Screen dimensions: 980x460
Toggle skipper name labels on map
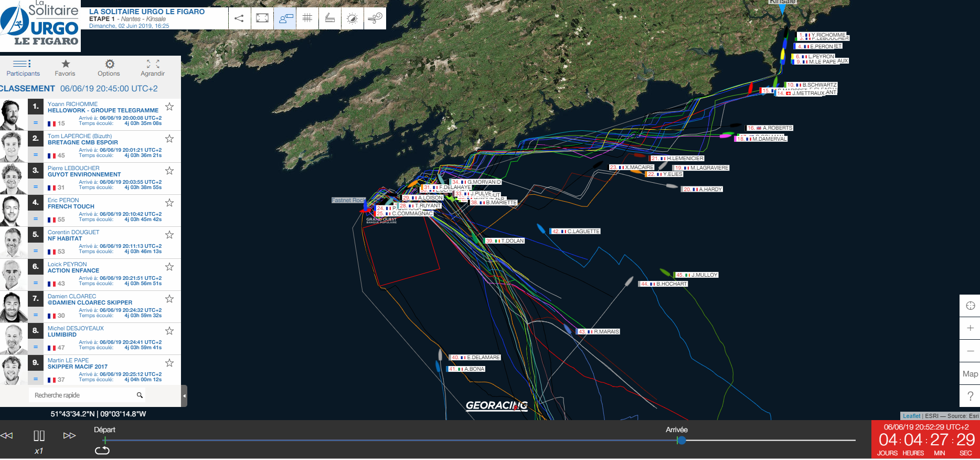click(285, 18)
